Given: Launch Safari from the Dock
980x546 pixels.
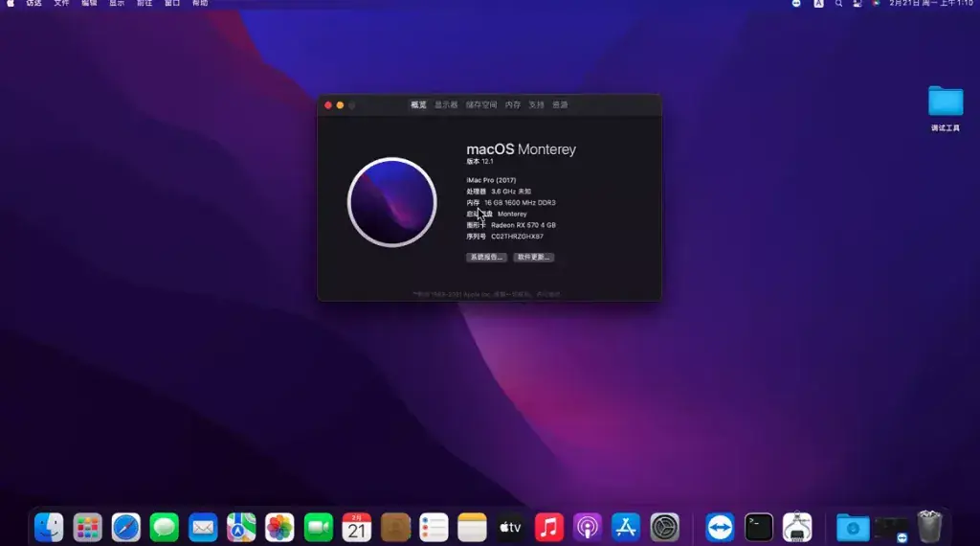Looking at the screenshot, I should pos(125,527).
